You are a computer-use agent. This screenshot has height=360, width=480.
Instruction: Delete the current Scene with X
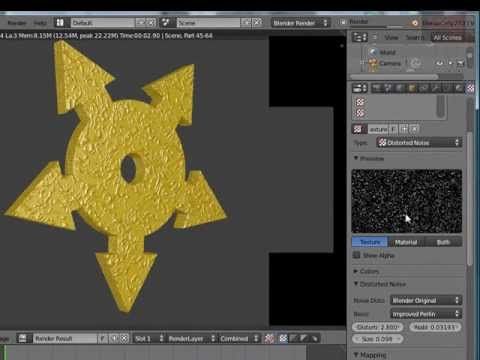coord(257,23)
